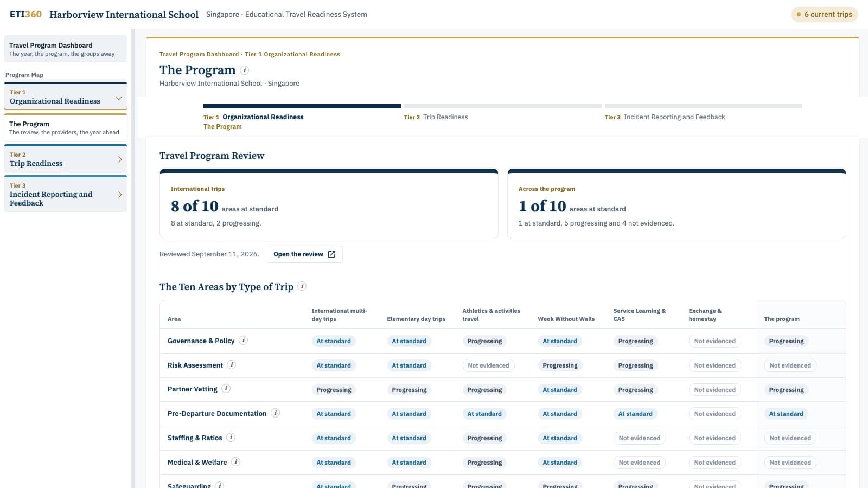Image resolution: width=868 pixels, height=488 pixels.
Task: Click Medical & Welfare Service Learning status
Action: click(639, 463)
